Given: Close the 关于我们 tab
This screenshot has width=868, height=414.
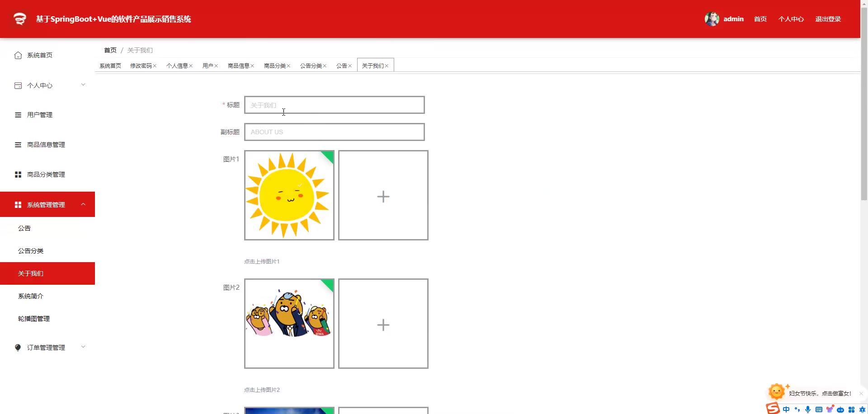Looking at the screenshot, I should click(387, 66).
